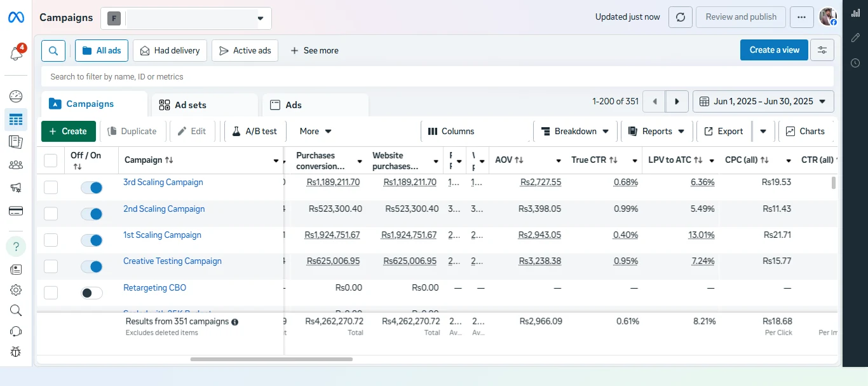Image resolution: width=868 pixels, height=386 pixels.
Task: Click the Meta logo icon
Action: 16,18
